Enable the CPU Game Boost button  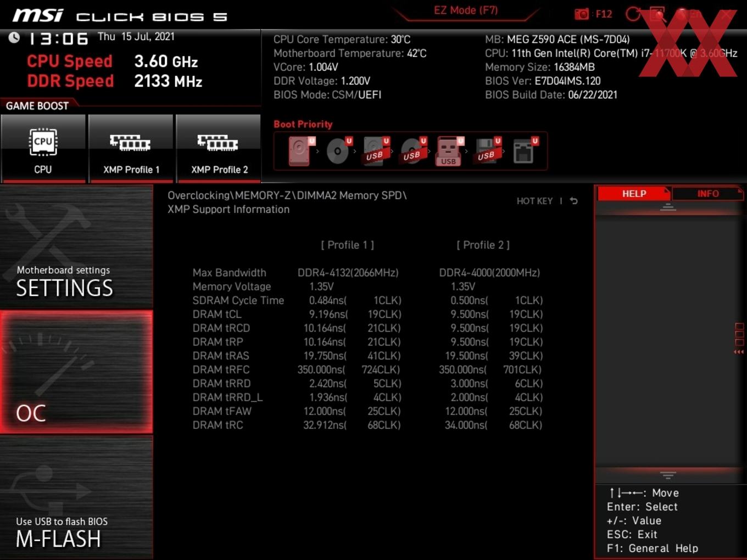[43, 148]
